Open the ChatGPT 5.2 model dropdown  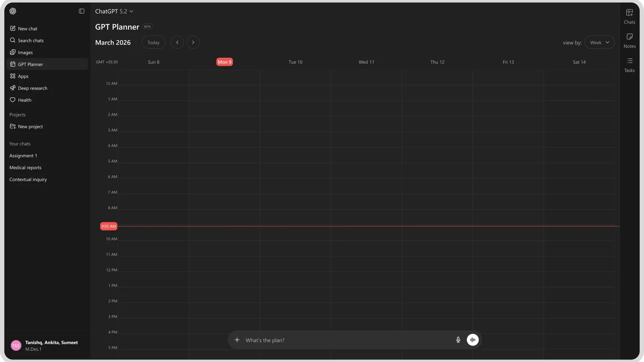coord(114,11)
